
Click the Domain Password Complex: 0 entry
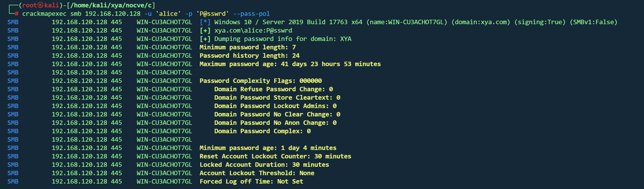tap(262, 131)
